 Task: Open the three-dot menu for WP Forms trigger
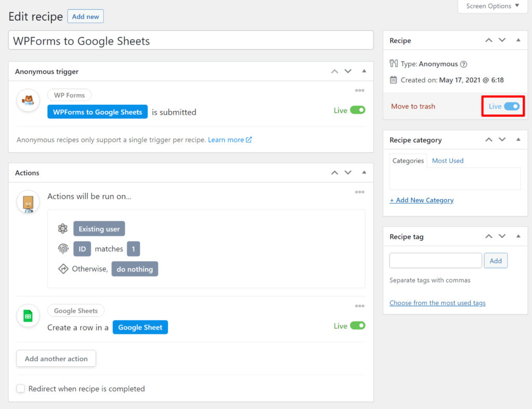(360, 90)
